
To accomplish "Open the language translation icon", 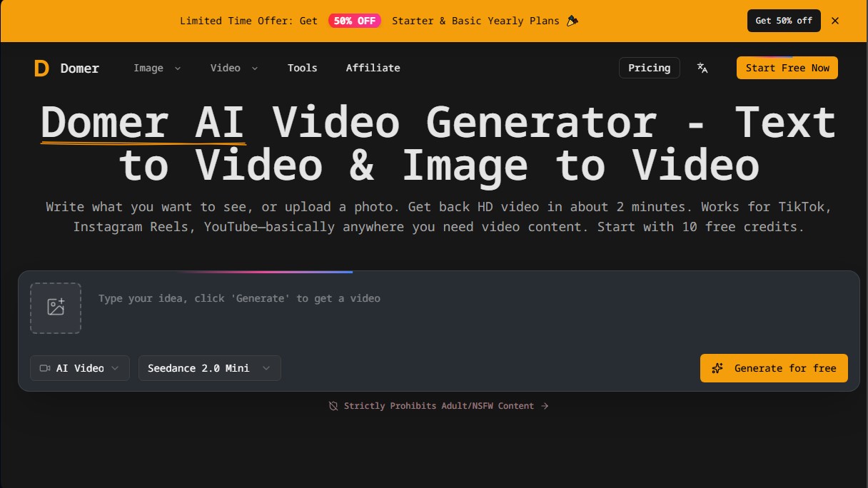I will point(702,68).
